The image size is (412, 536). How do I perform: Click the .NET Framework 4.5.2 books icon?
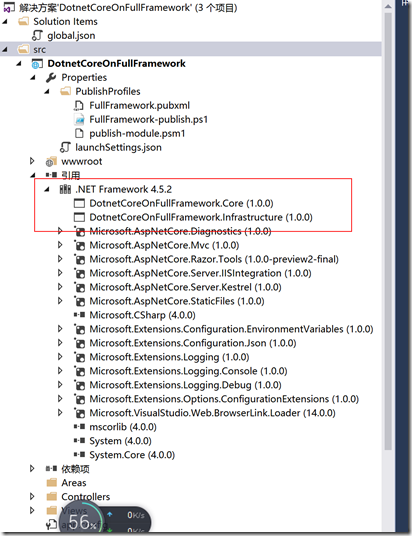pos(65,189)
